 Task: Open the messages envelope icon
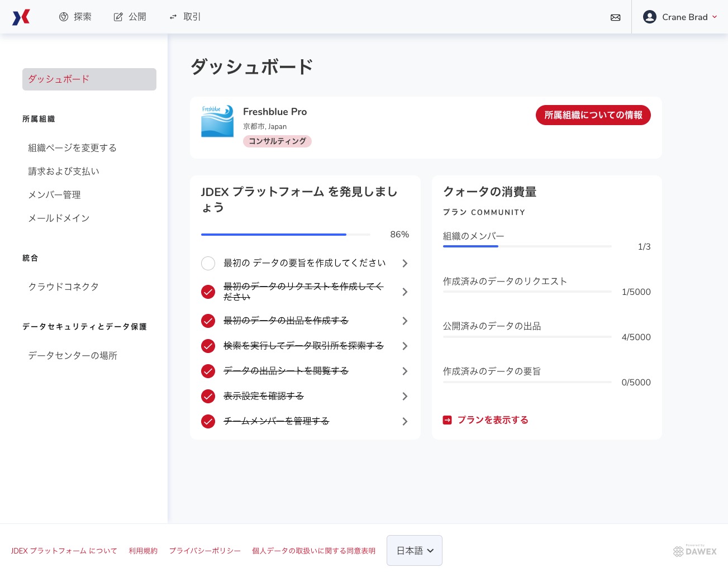point(616,17)
